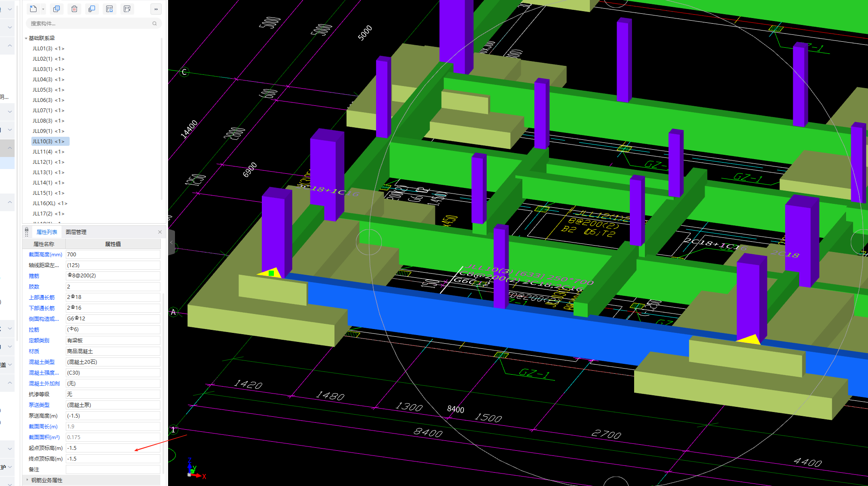868x486 pixels.
Task: Click the delete component trash icon
Action: coord(74,9)
